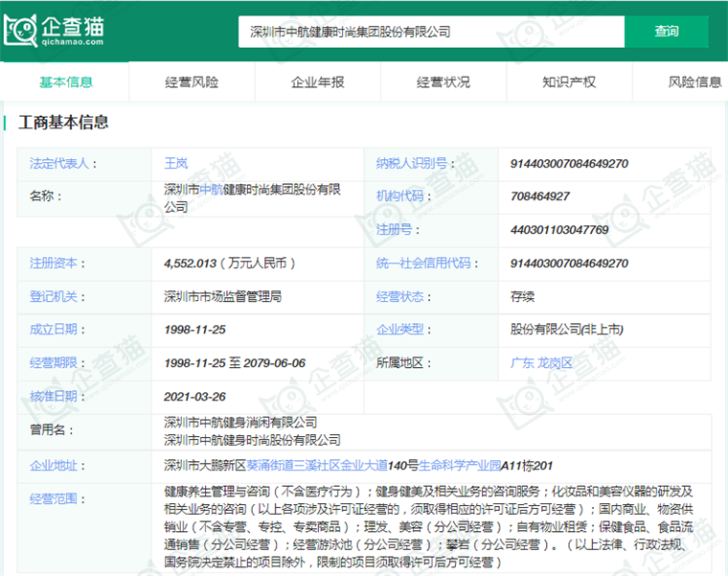Screen dimensions: 728x576
Task: Click the 统一社会信用代码 label link
Action: [x=423, y=264]
